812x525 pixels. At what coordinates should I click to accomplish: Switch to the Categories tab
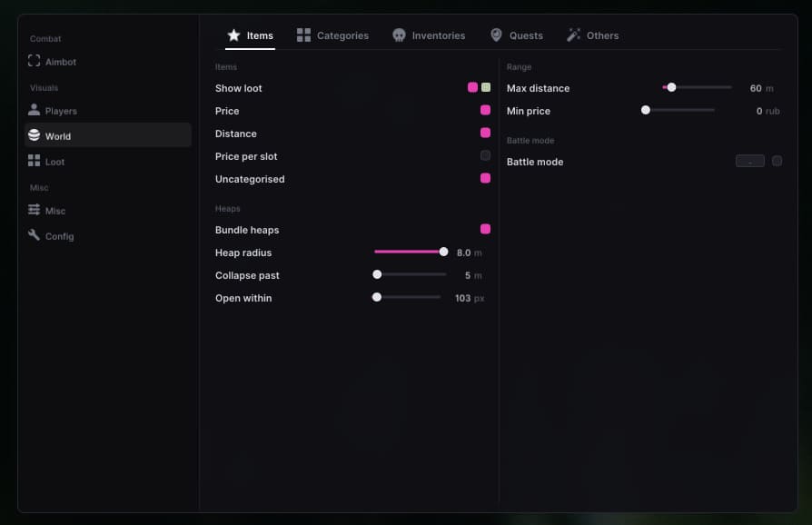point(333,35)
